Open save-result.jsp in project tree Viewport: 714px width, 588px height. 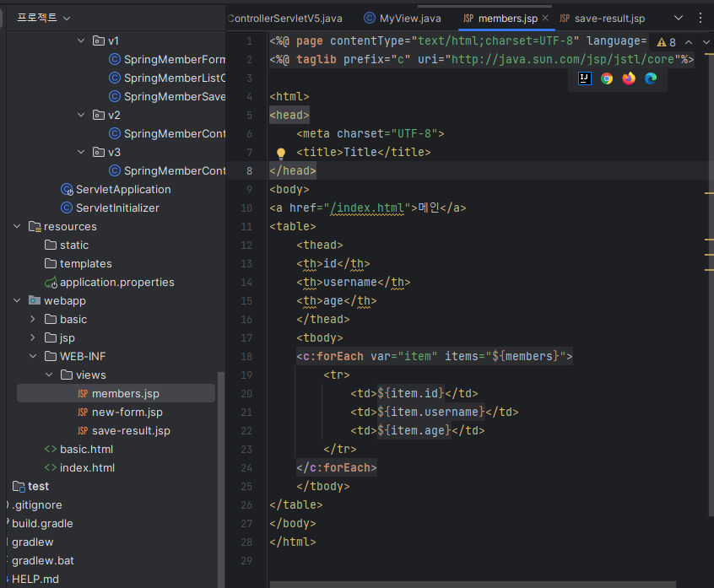point(123,430)
